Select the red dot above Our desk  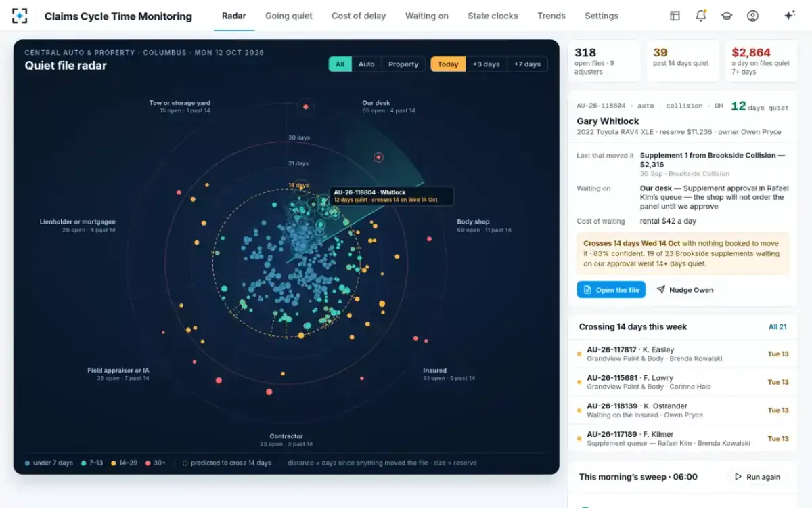306,107
